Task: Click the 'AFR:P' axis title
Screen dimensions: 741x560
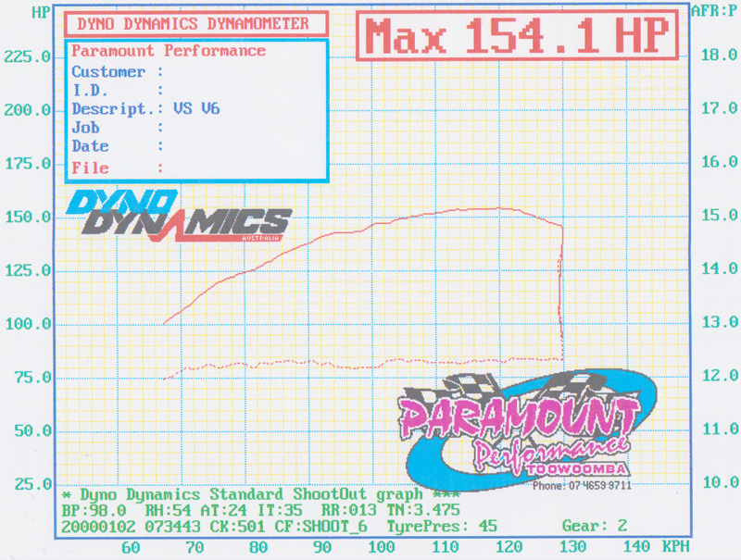Action: [x=714, y=11]
